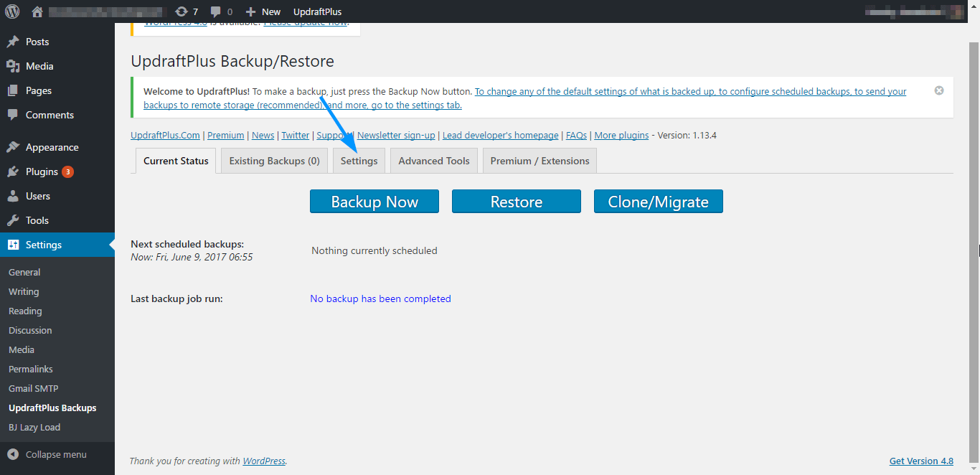Switch to the Current Status tab

tap(176, 161)
